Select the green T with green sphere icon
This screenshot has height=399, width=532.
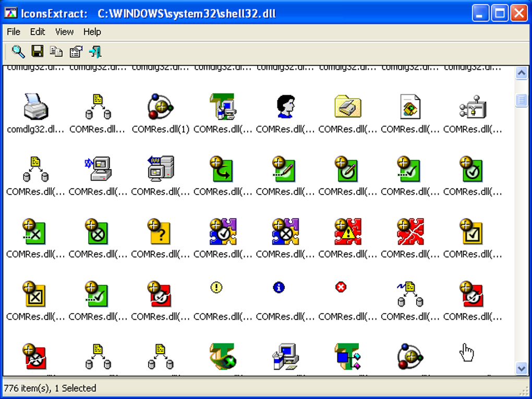223,356
